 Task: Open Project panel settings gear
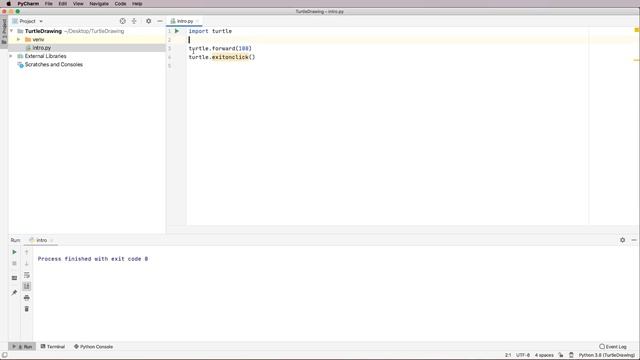click(149, 21)
